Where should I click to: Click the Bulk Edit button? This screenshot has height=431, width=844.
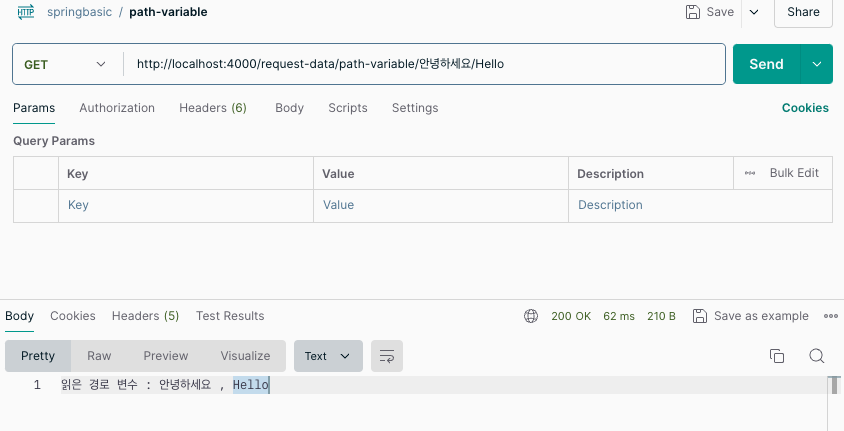pos(794,173)
